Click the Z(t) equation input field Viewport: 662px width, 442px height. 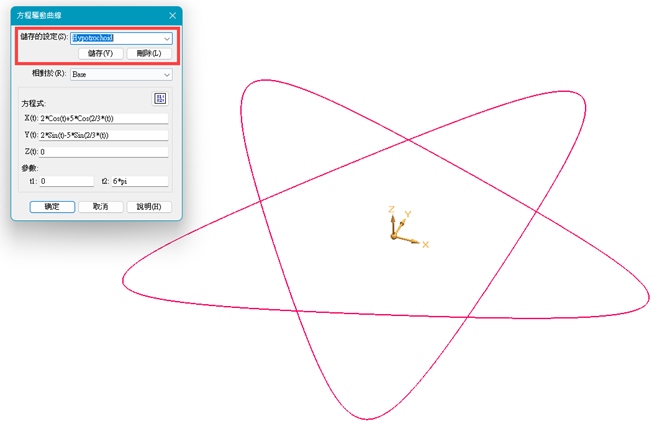tap(103, 152)
